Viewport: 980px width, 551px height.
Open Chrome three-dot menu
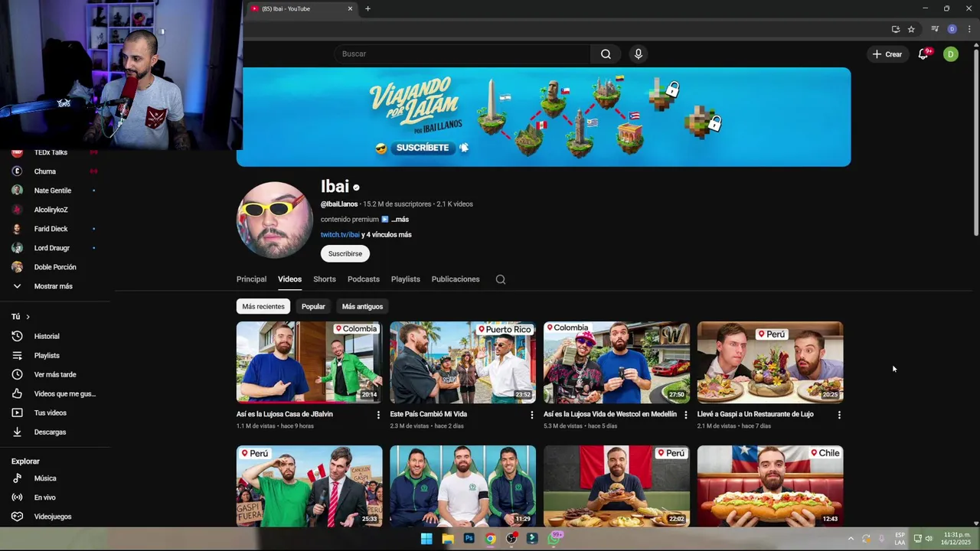click(x=969, y=29)
